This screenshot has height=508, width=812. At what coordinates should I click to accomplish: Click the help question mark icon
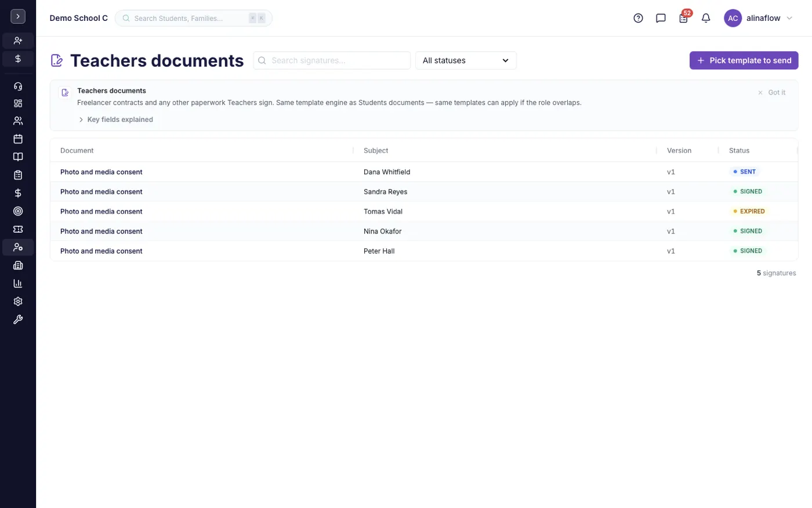[x=638, y=18]
